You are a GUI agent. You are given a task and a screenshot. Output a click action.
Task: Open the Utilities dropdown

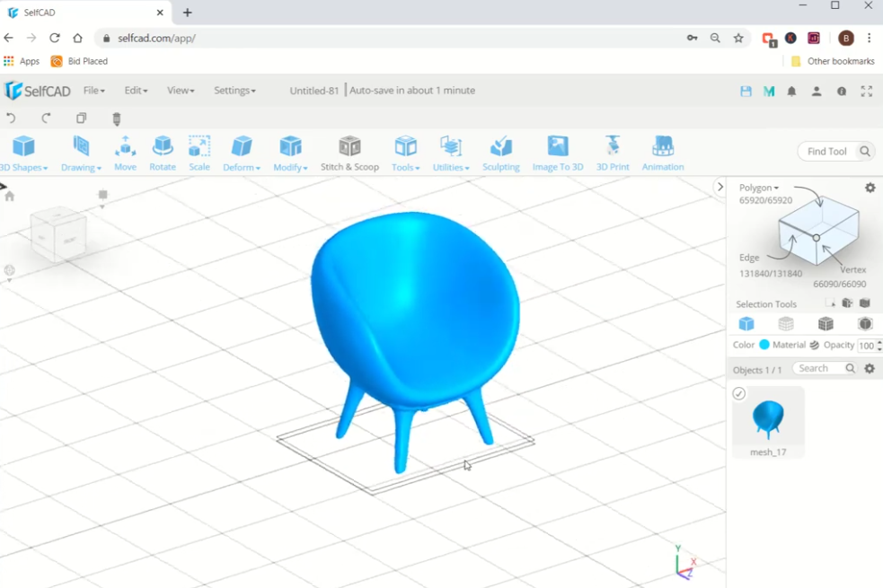pyautogui.click(x=451, y=153)
